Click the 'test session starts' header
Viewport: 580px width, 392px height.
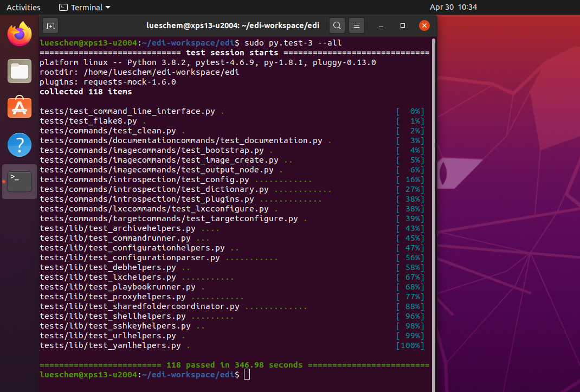tap(232, 53)
